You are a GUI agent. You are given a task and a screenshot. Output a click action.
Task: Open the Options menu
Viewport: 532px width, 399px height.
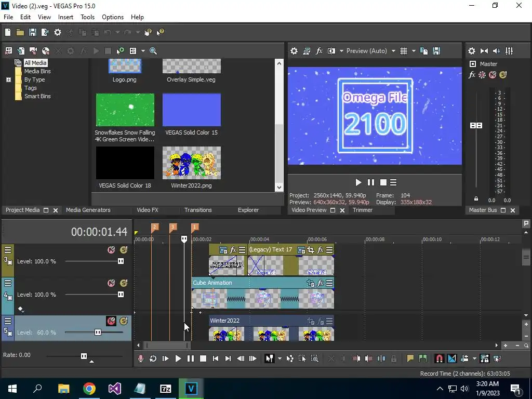coord(113,17)
